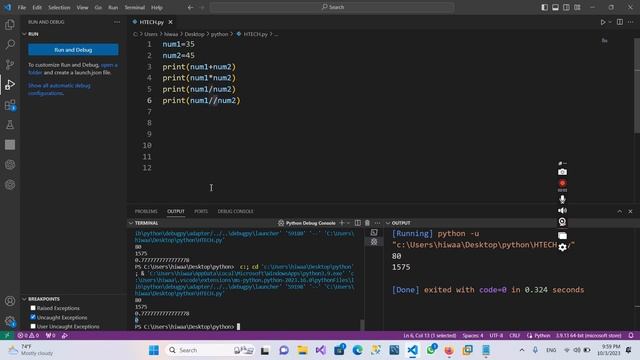Viewport: 640px width, 360px height.
Task: Customize layout icon in title bar
Action: (x=577, y=7)
